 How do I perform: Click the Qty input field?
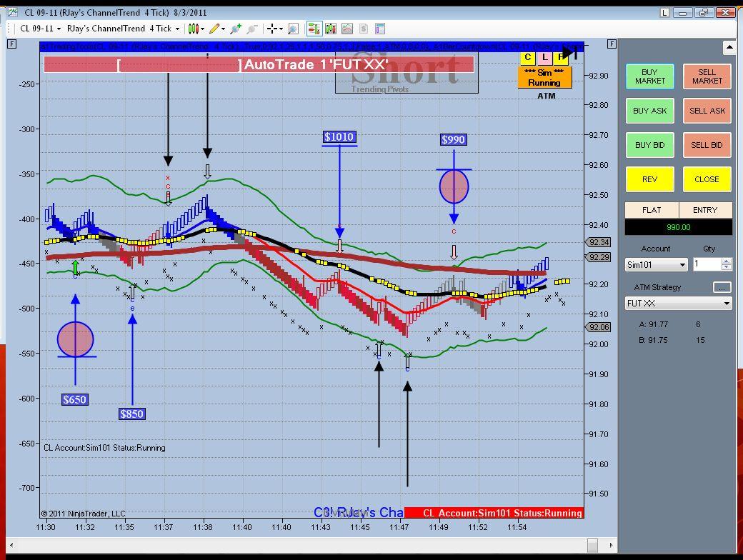pos(707,264)
